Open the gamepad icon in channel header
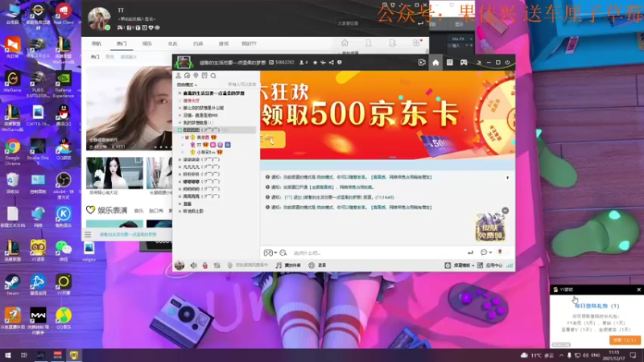The height and width of the screenshot is (362, 644). click(x=464, y=63)
